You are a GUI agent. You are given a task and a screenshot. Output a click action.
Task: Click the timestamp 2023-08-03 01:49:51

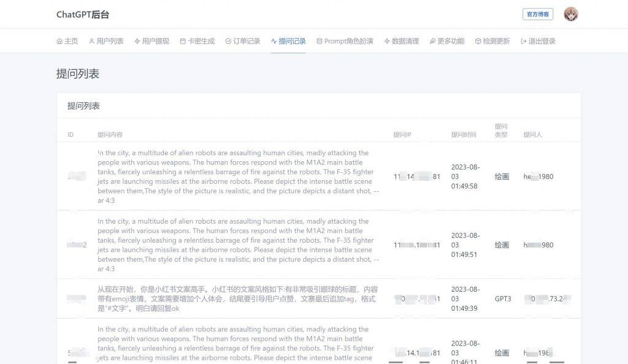[x=465, y=245]
